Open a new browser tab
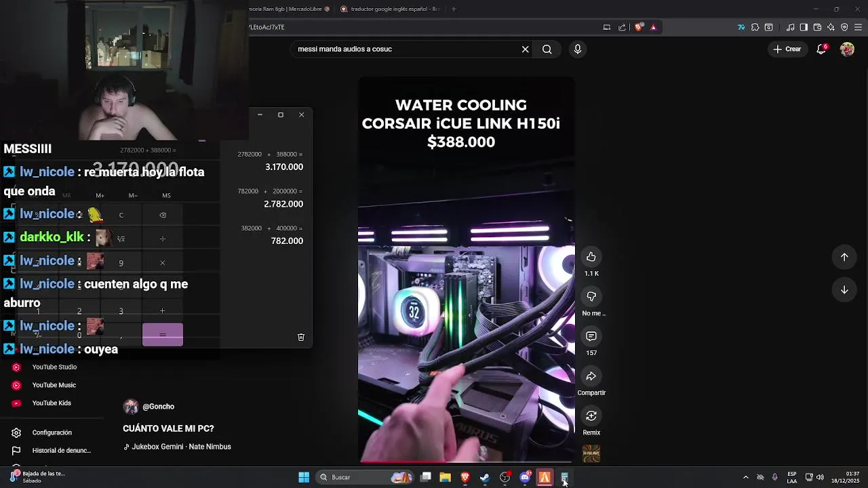The width and height of the screenshot is (868, 488). (454, 9)
